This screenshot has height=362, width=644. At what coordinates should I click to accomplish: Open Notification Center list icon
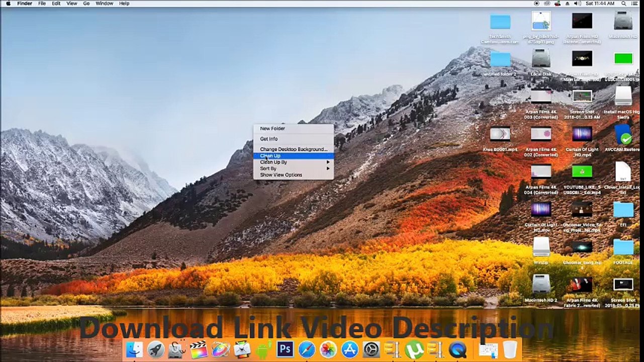pyautogui.click(x=635, y=4)
